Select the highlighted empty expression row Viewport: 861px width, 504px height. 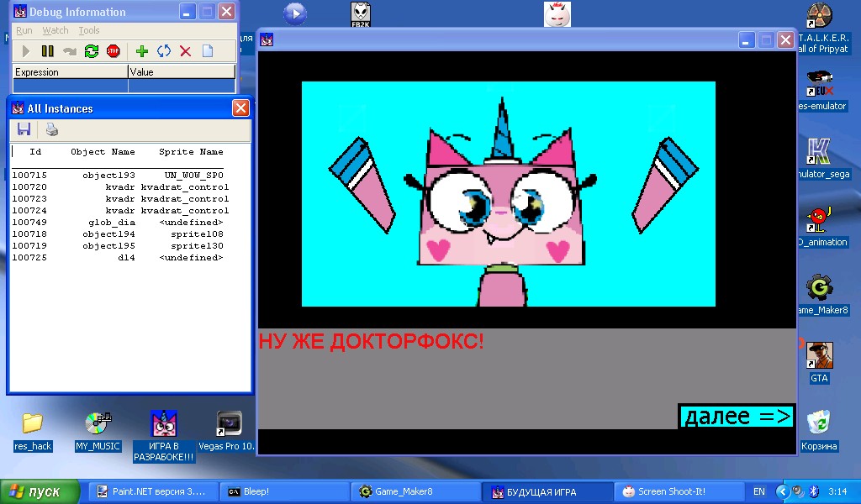click(124, 86)
